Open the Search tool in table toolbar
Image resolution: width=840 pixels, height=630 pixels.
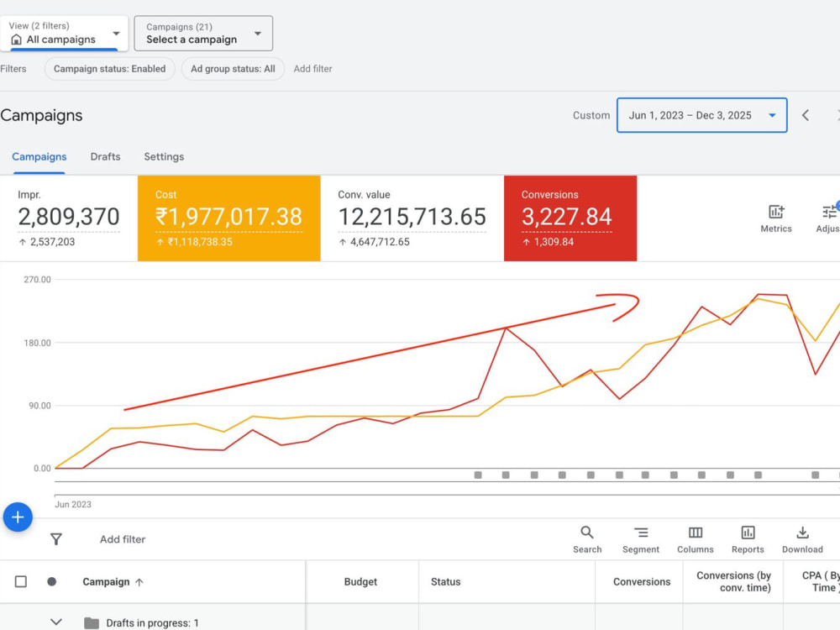pos(587,539)
